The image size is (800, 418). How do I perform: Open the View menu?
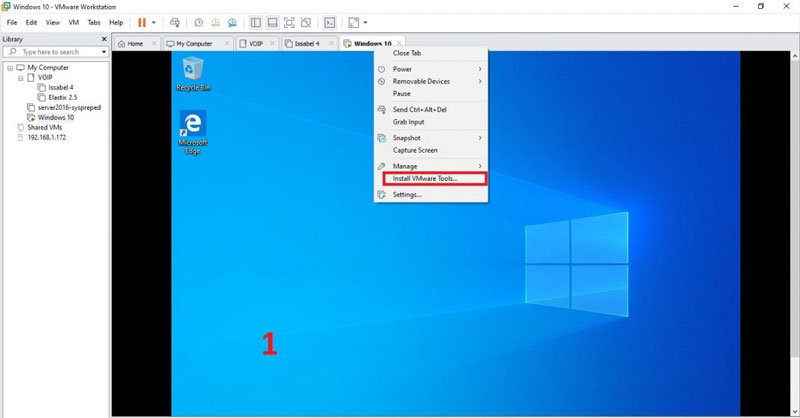(53, 22)
